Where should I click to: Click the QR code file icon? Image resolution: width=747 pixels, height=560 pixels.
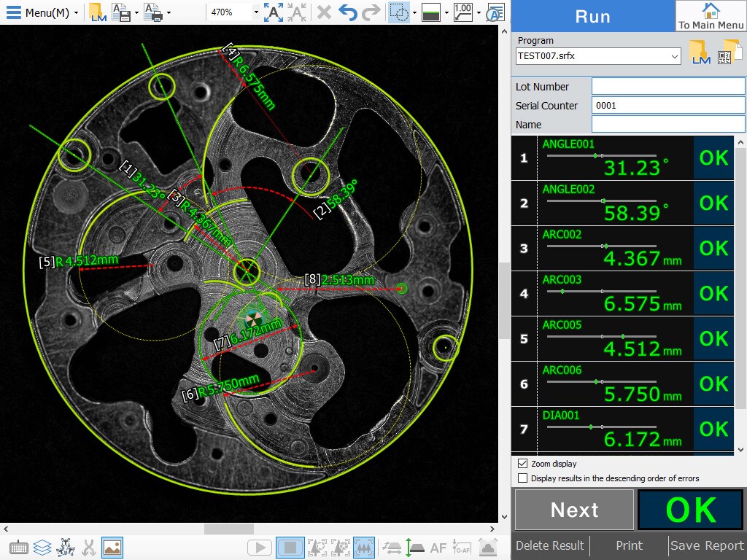(x=727, y=53)
